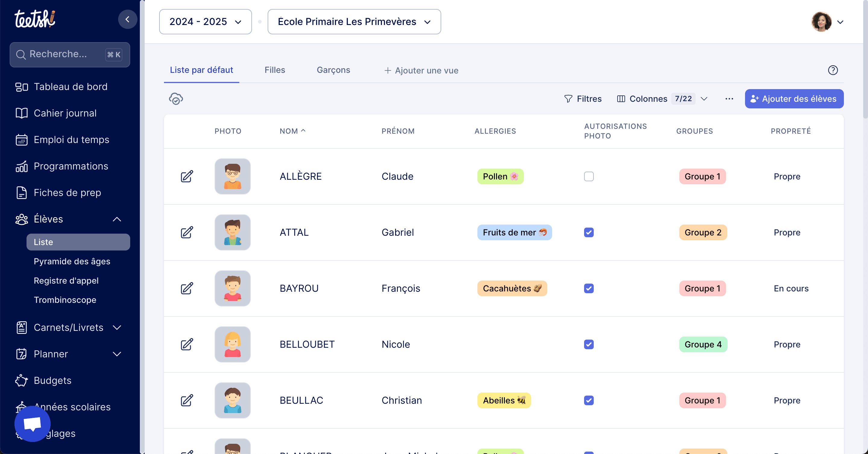
Task: Switch to the Garçons tab
Action: (333, 70)
